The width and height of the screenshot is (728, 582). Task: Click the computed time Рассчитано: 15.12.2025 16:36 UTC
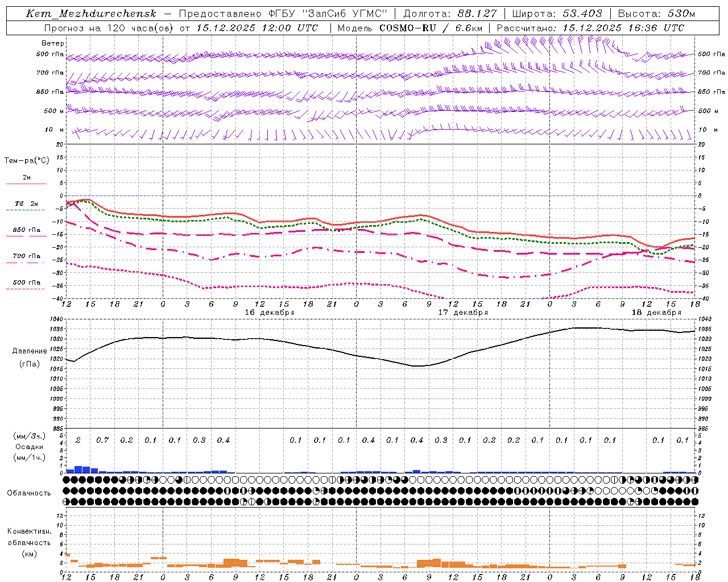click(590, 28)
